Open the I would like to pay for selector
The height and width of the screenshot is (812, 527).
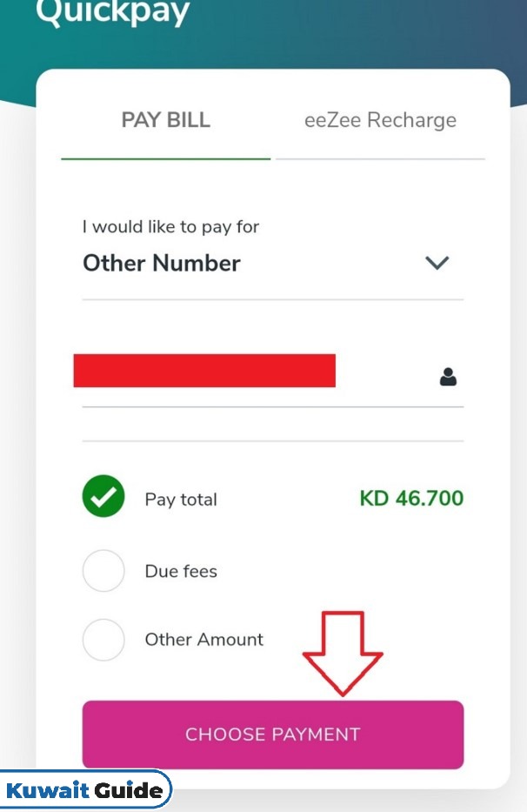pyautogui.click(x=273, y=251)
